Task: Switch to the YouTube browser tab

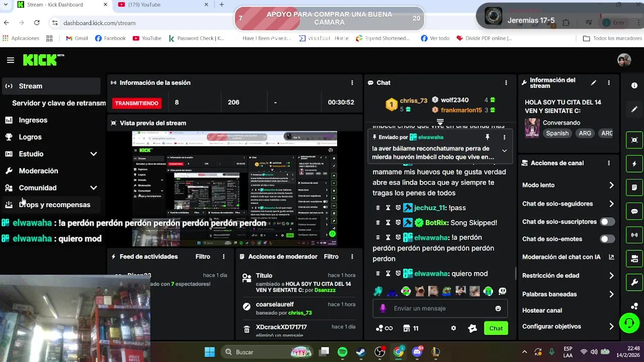Action: tap(162, 5)
